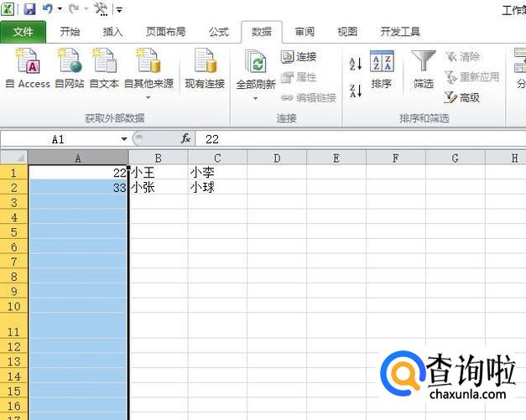Select row 16 header

point(13,406)
